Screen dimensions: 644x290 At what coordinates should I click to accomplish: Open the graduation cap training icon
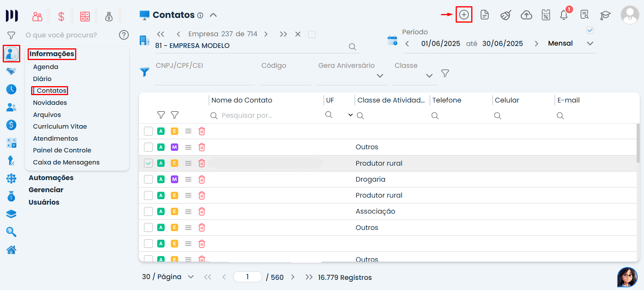point(605,15)
